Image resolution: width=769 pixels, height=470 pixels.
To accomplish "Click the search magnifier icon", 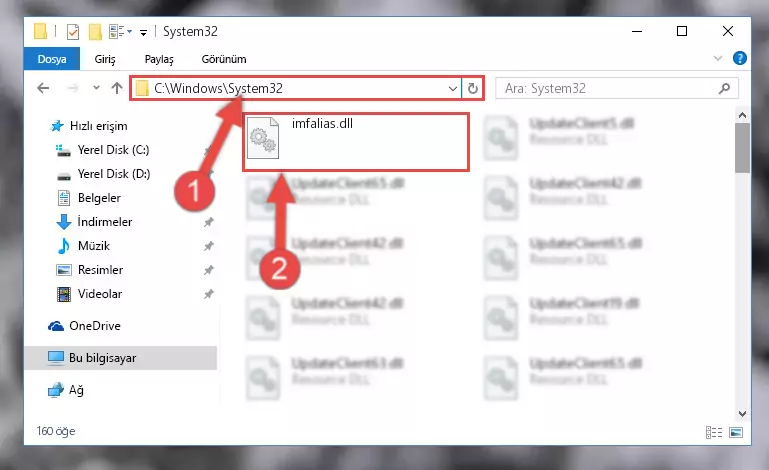I will pos(724,88).
